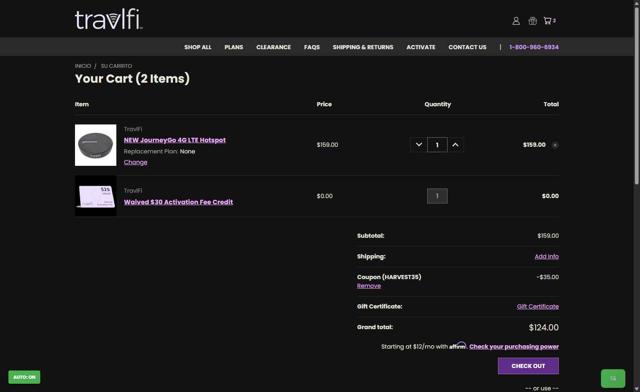Image resolution: width=640 pixels, height=392 pixels.
Task: Click the travlfi logo
Action: coord(109,19)
